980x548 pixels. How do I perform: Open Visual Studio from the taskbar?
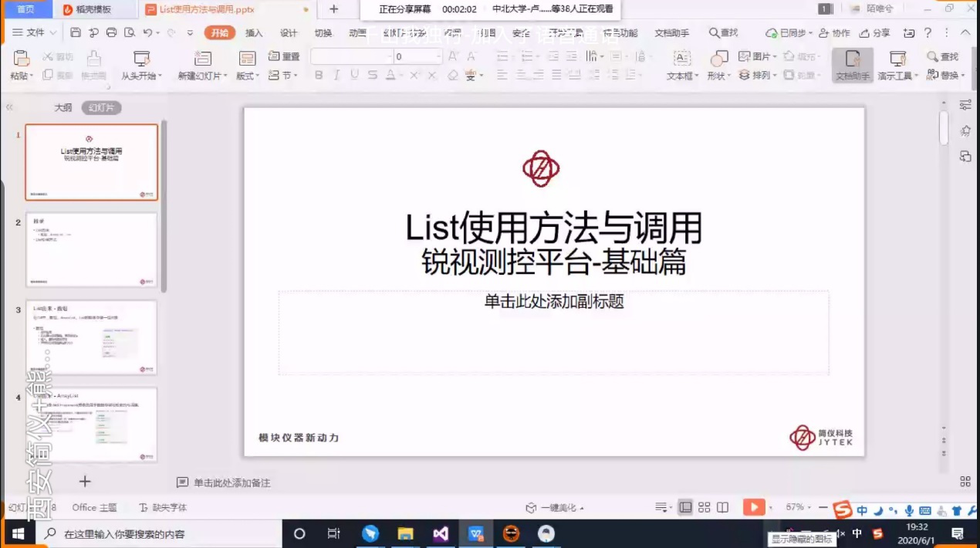[x=441, y=533]
